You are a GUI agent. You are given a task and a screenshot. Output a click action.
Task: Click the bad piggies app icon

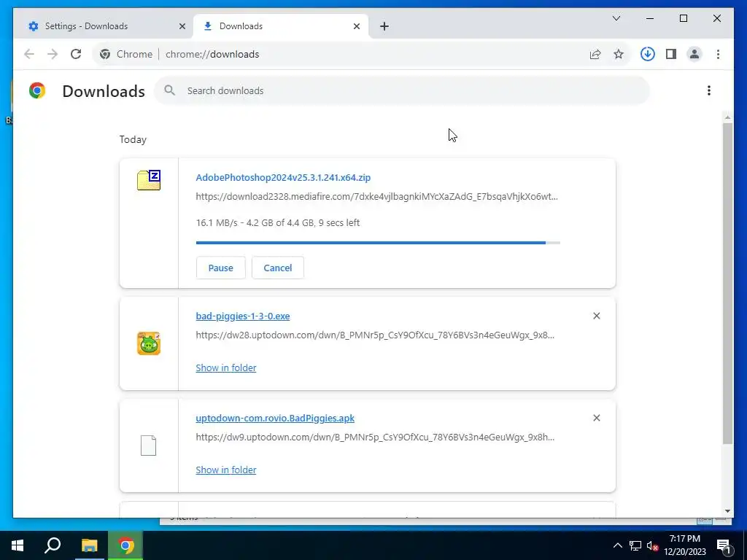click(x=149, y=343)
